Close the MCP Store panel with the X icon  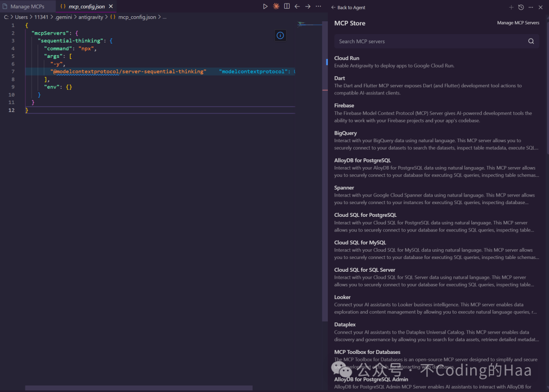(x=540, y=7)
